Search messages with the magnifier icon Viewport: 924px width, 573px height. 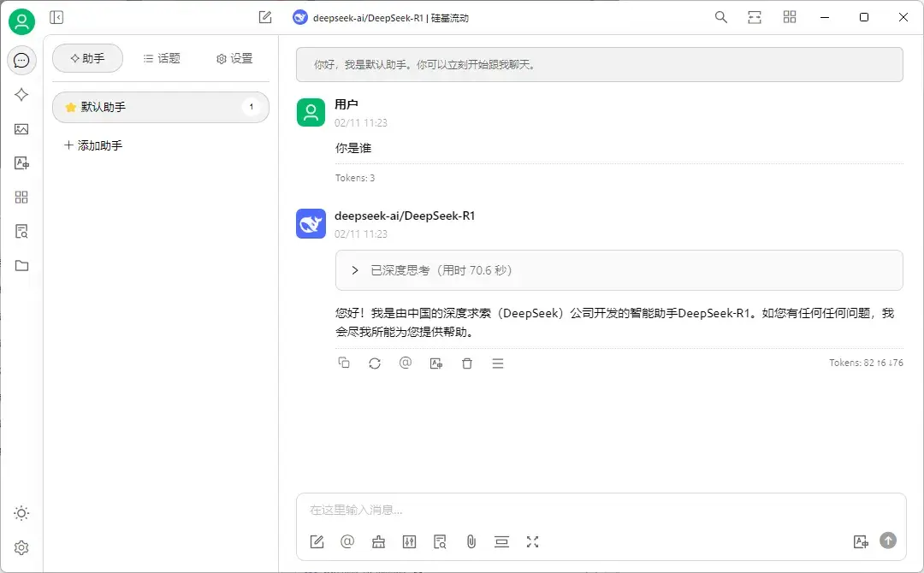tap(720, 18)
